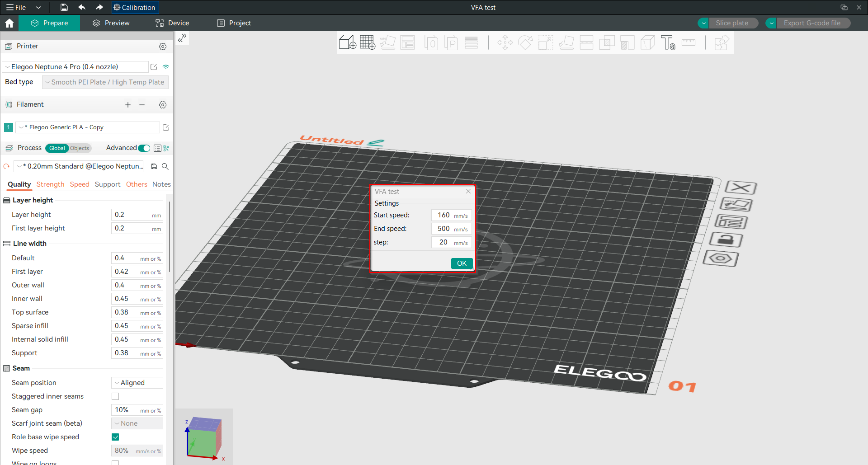868x465 pixels.
Task: Select the Lay on face tool
Action: (566, 42)
